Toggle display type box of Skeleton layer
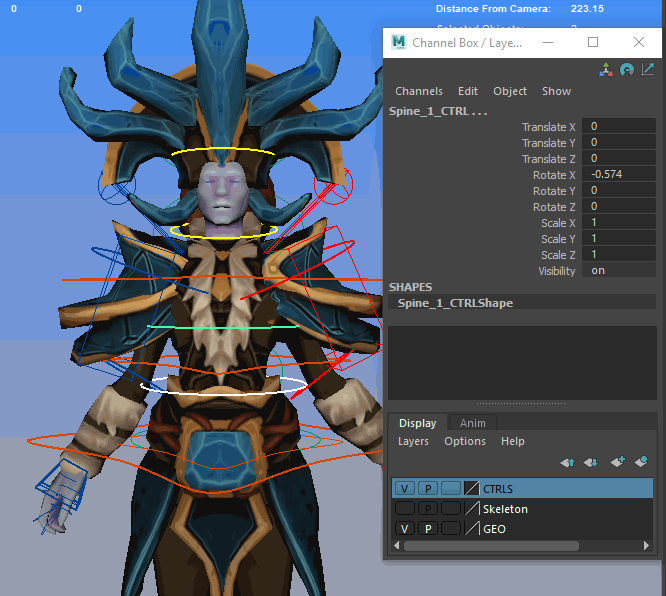 pyautogui.click(x=451, y=508)
